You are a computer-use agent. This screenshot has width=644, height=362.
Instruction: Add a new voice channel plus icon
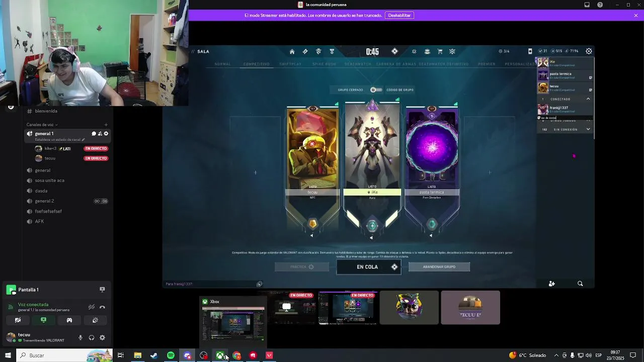[x=106, y=125]
